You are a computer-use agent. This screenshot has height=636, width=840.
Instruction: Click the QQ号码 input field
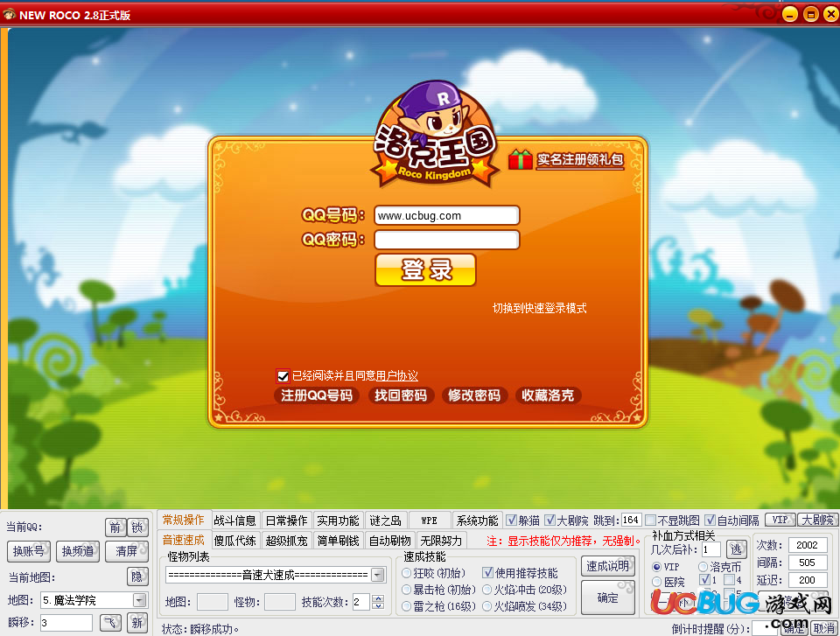coord(447,215)
